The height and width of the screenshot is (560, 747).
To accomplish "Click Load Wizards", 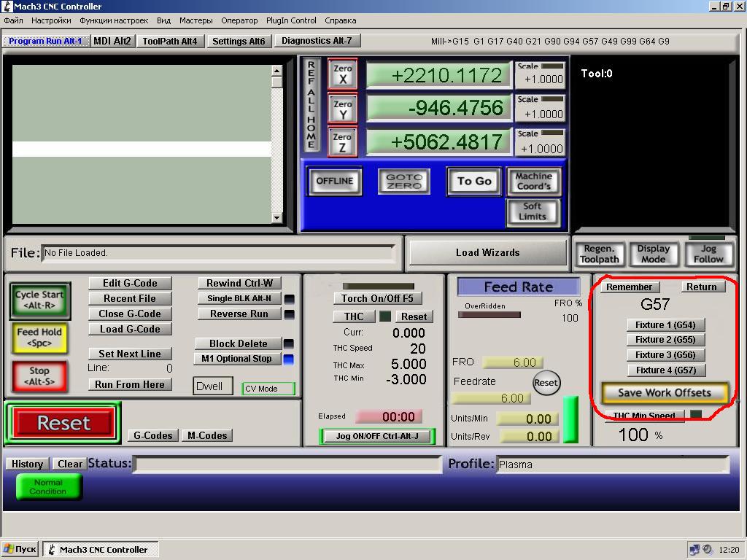I will [488, 252].
